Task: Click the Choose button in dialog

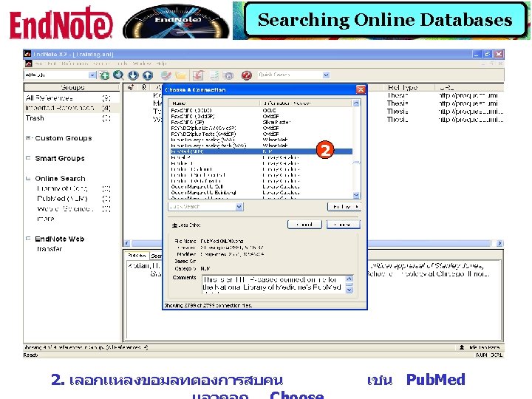Action: [343, 225]
